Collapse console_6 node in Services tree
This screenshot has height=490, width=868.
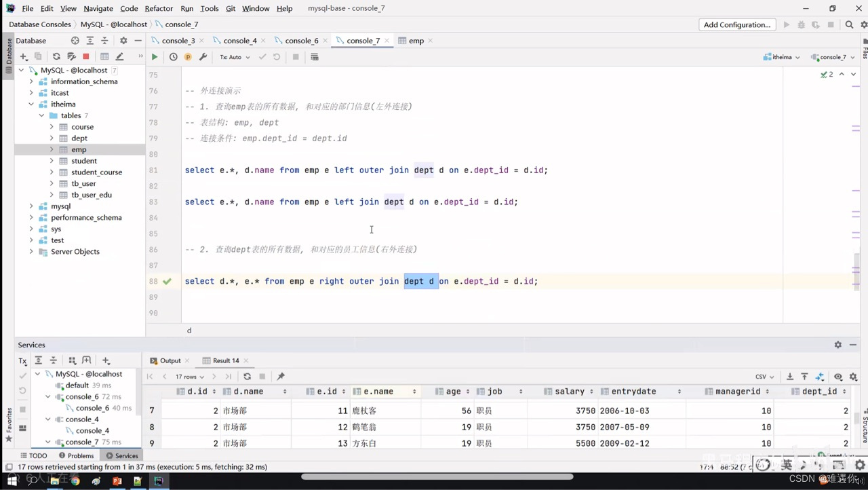pyautogui.click(x=48, y=397)
